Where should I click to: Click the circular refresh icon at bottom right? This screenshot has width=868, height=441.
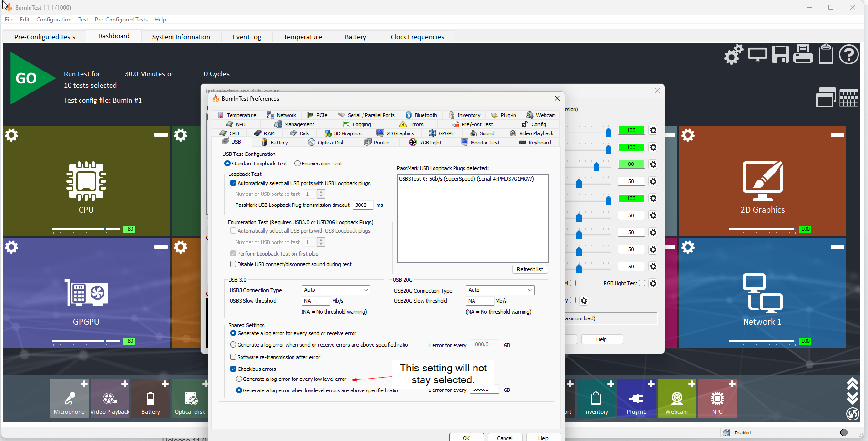853,413
